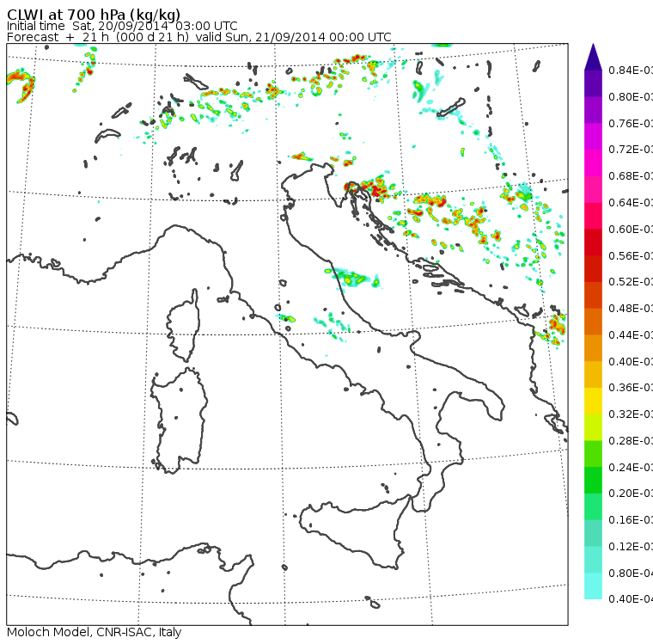This screenshot has height=644, width=653.
Task: Choose the dark red band between 0.52E-03 and 0.56E-03
Action: 593,269
